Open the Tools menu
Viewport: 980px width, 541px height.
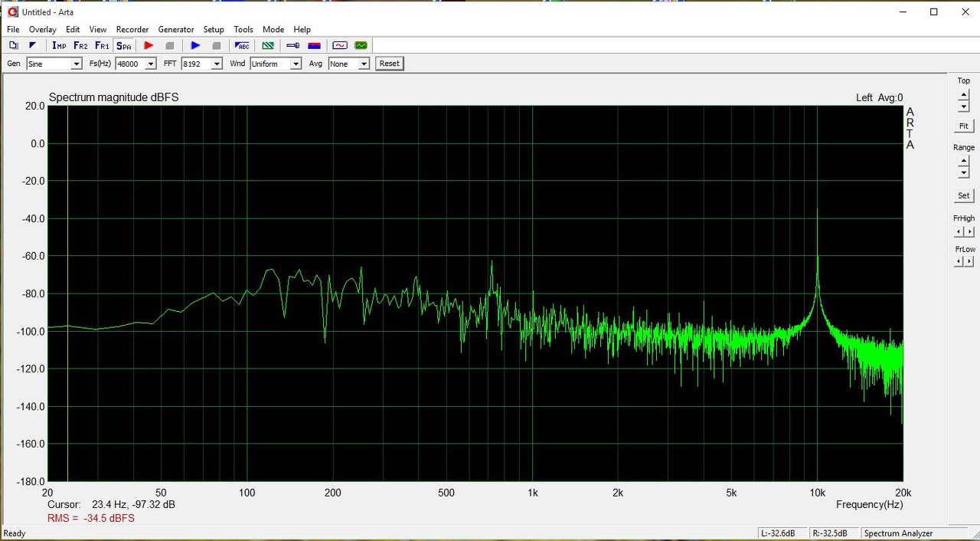[243, 29]
